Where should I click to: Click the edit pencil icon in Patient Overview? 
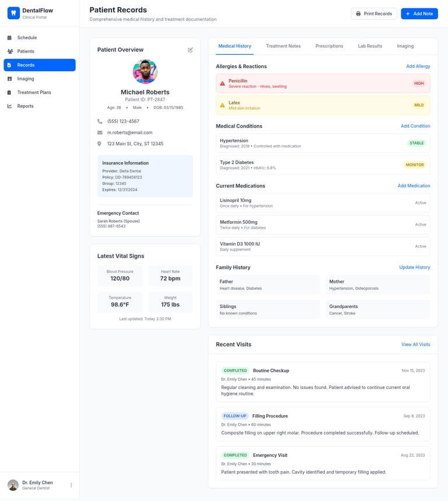190,50
